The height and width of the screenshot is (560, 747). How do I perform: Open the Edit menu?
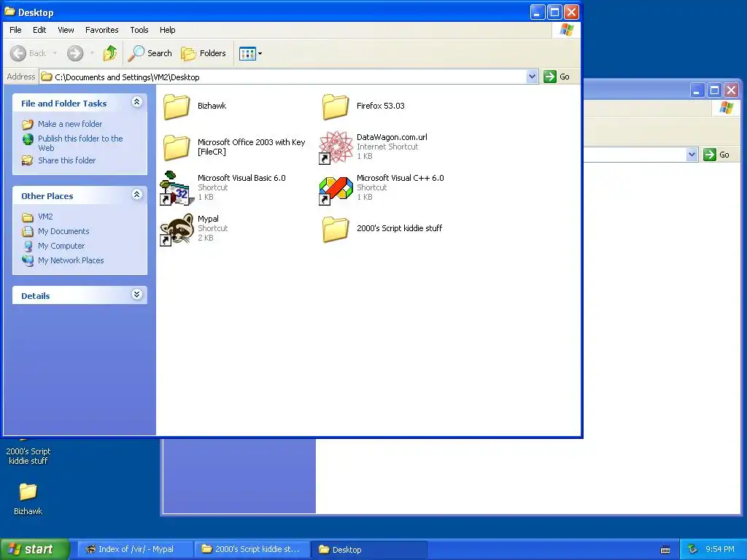[39, 30]
